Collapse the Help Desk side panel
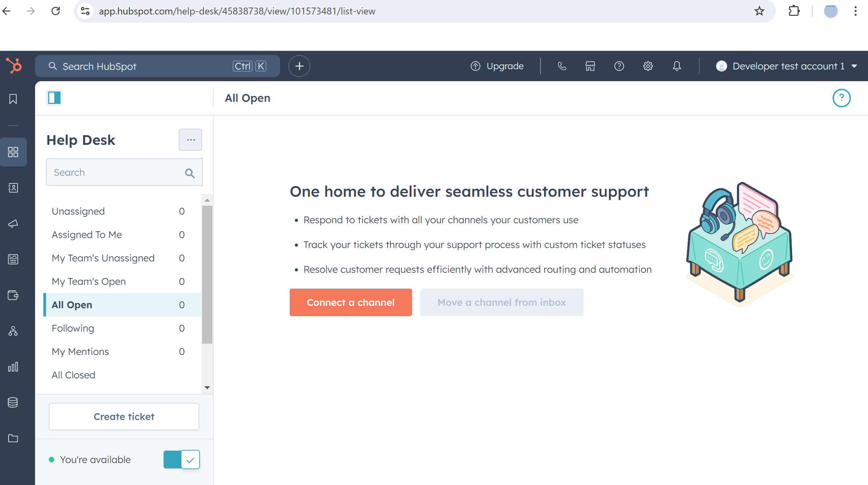 pos(54,98)
